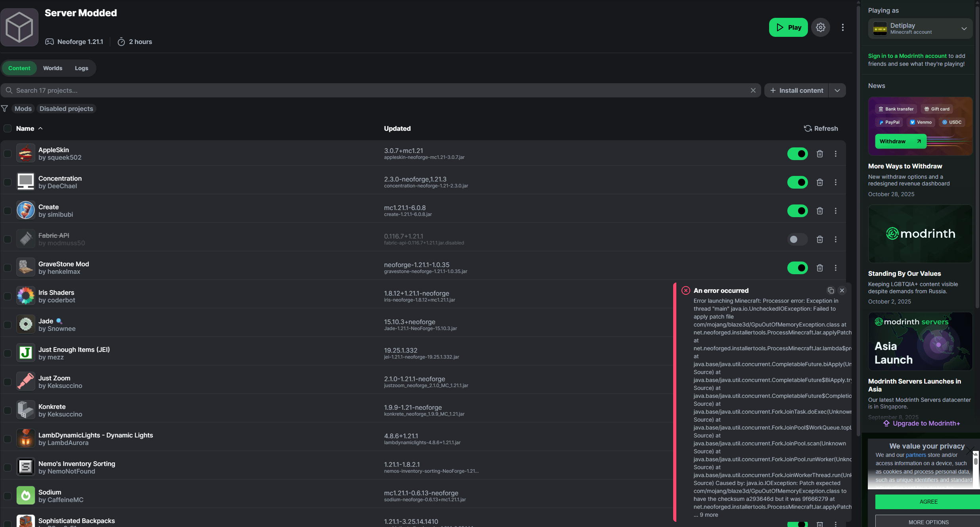Switch to the Worlds tab
980x527 pixels.
tap(53, 68)
